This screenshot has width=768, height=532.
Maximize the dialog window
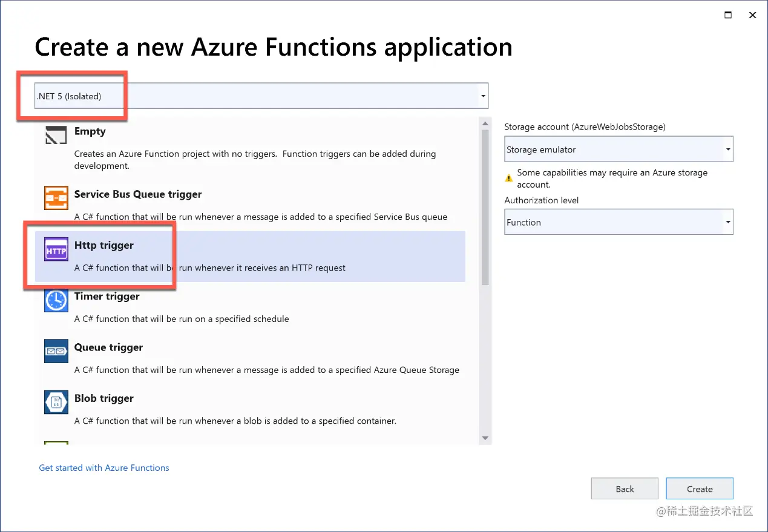[728, 15]
